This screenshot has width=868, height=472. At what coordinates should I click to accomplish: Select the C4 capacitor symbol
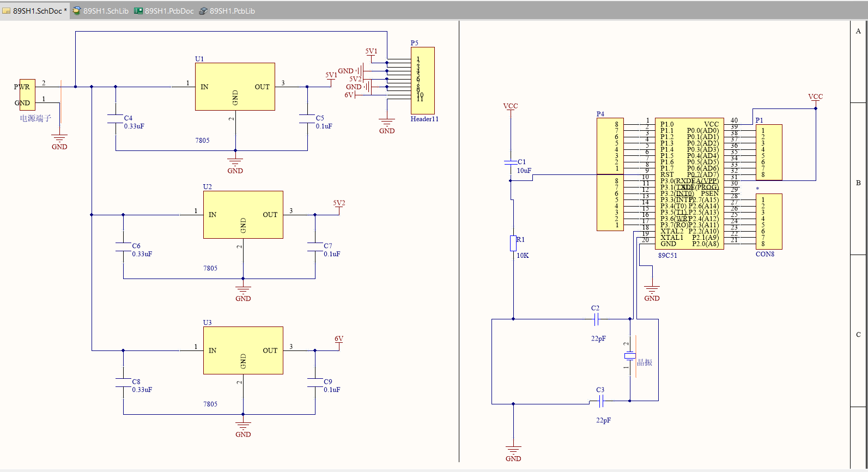tap(116, 119)
